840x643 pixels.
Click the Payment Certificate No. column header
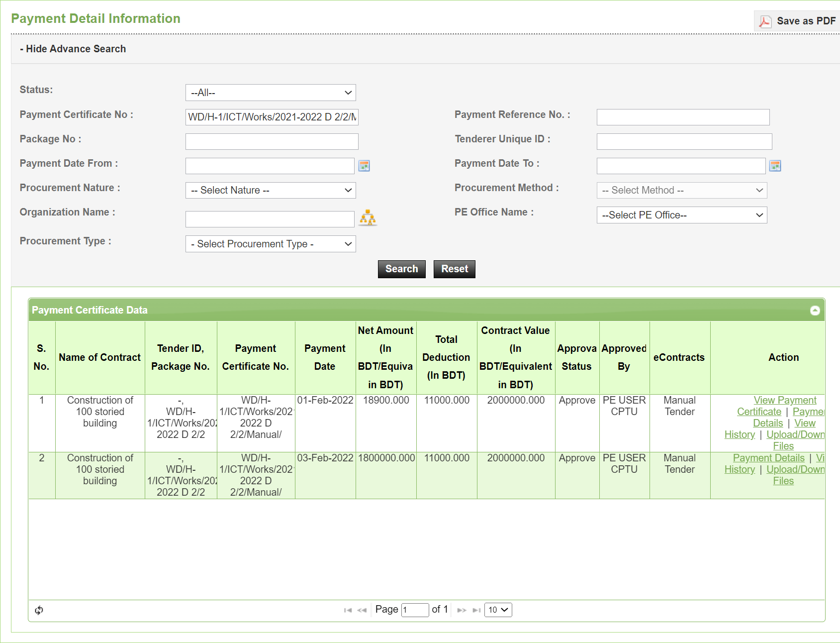[x=256, y=357]
